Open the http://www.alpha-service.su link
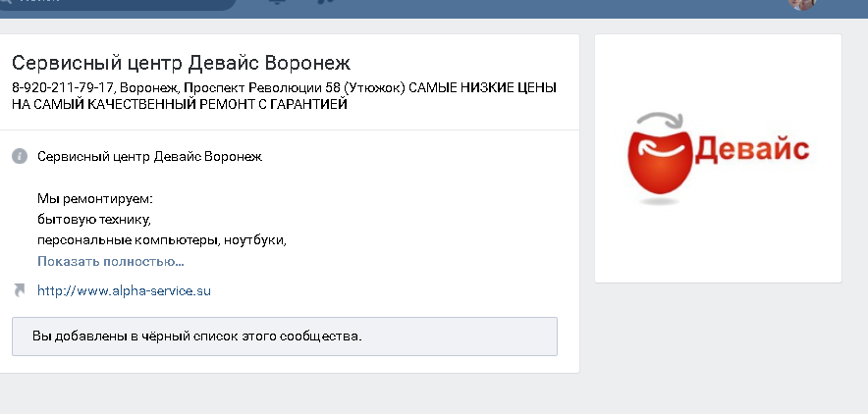 [124, 290]
